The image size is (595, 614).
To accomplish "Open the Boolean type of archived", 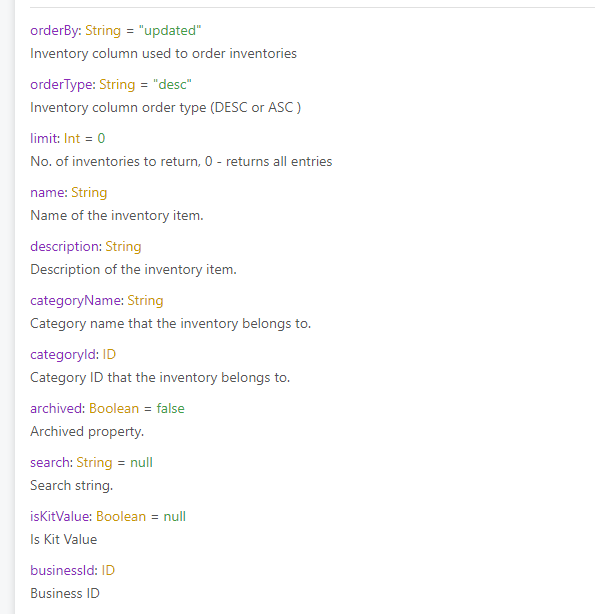I will pos(114,409).
